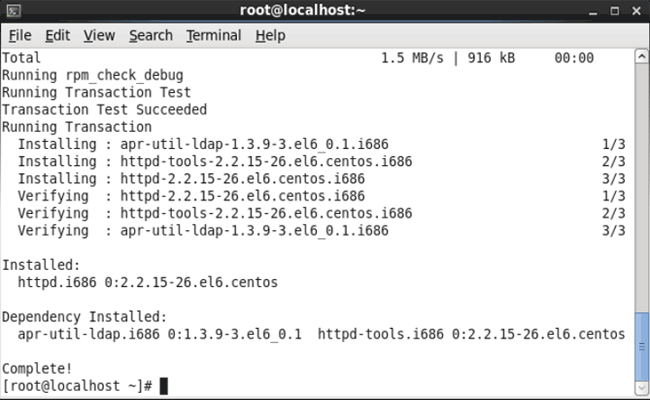Click the "Installed:" heading text
Image resolution: width=650 pixels, height=400 pixels.
coord(40,265)
